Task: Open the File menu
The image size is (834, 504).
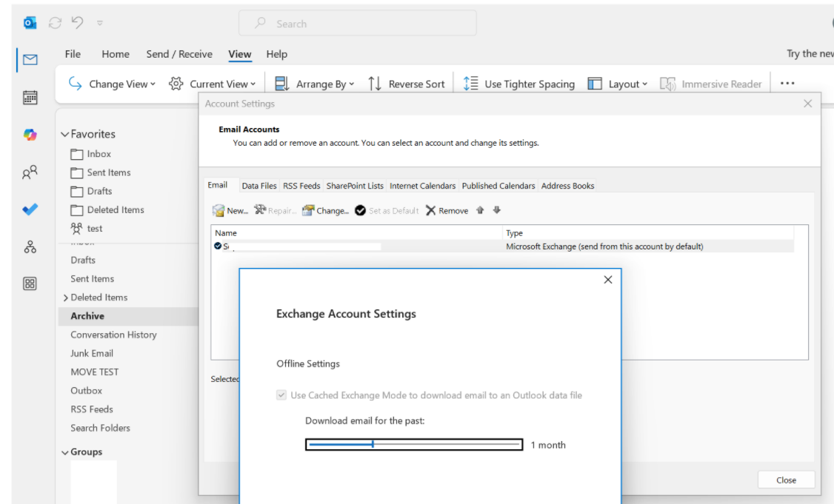Action: click(73, 54)
